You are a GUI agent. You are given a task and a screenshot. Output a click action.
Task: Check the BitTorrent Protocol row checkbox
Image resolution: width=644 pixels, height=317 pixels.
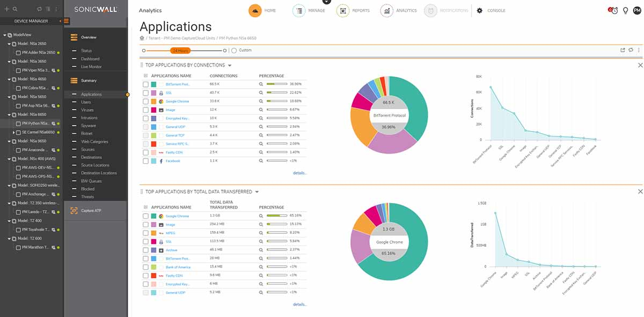pyautogui.click(x=146, y=84)
